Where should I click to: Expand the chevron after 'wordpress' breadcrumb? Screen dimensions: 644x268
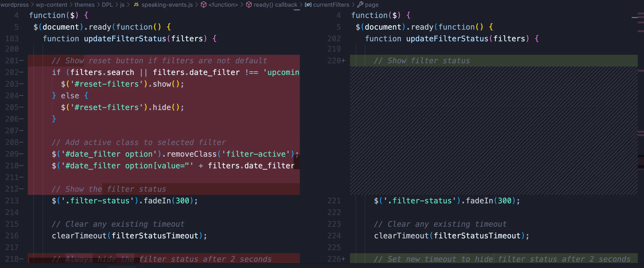pyautogui.click(x=32, y=4)
